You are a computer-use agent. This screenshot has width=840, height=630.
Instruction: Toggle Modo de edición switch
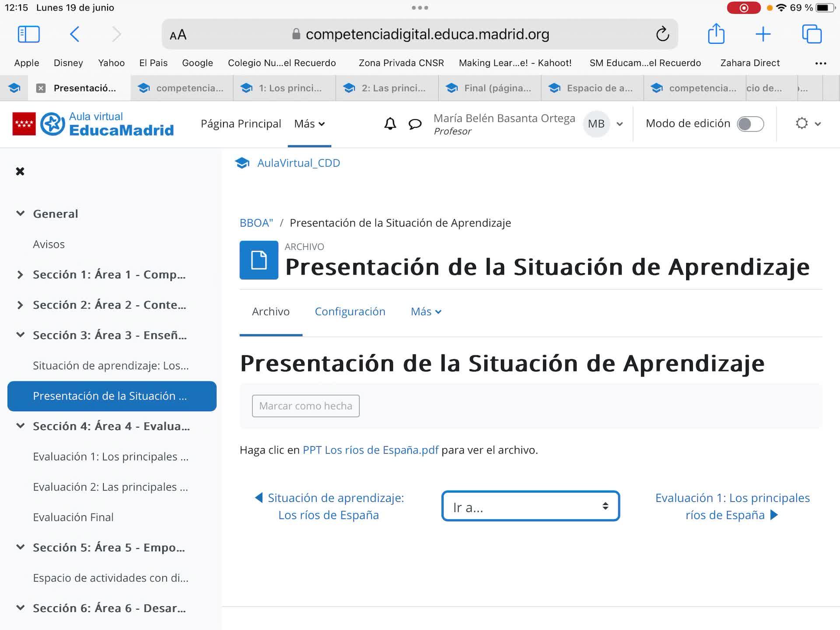coord(750,124)
